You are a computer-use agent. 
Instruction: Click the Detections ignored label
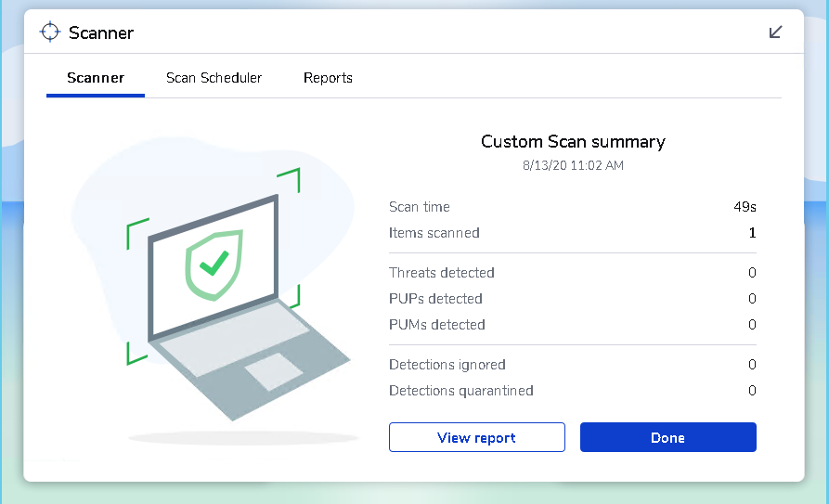point(447,365)
